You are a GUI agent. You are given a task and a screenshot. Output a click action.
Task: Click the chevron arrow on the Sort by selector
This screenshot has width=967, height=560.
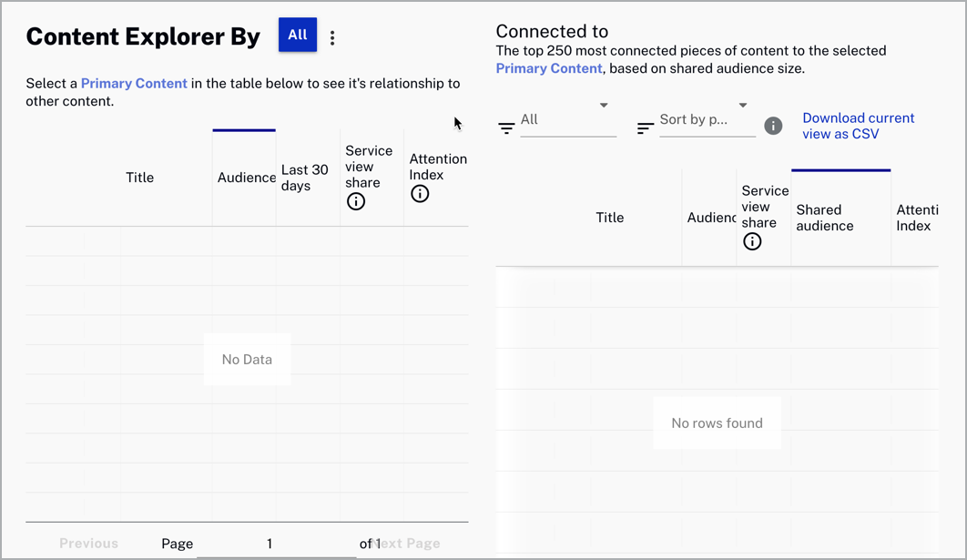(743, 105)
